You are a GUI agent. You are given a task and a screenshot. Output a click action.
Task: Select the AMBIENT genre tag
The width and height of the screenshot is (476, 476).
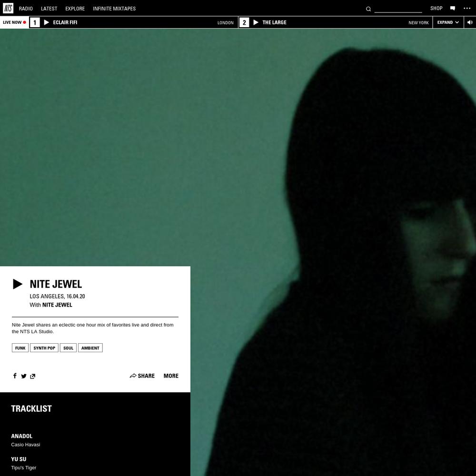(x=90, y=348)
